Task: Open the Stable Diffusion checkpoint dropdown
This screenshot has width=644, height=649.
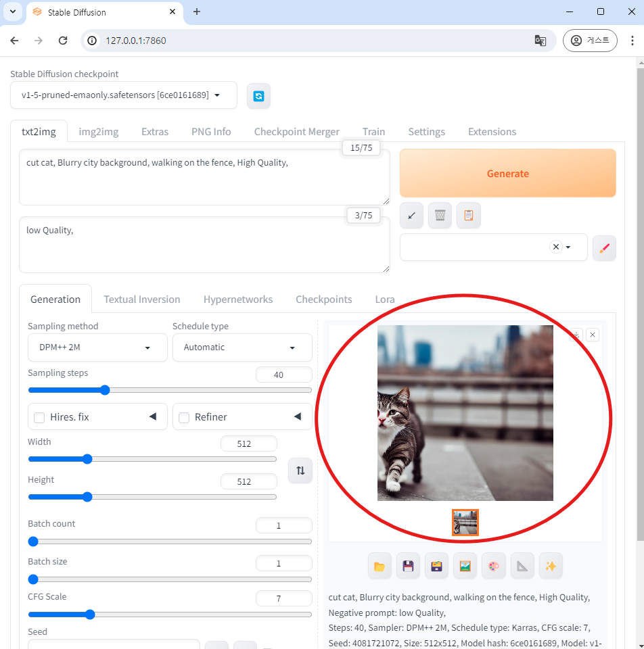Action: [x=123, y=95]
